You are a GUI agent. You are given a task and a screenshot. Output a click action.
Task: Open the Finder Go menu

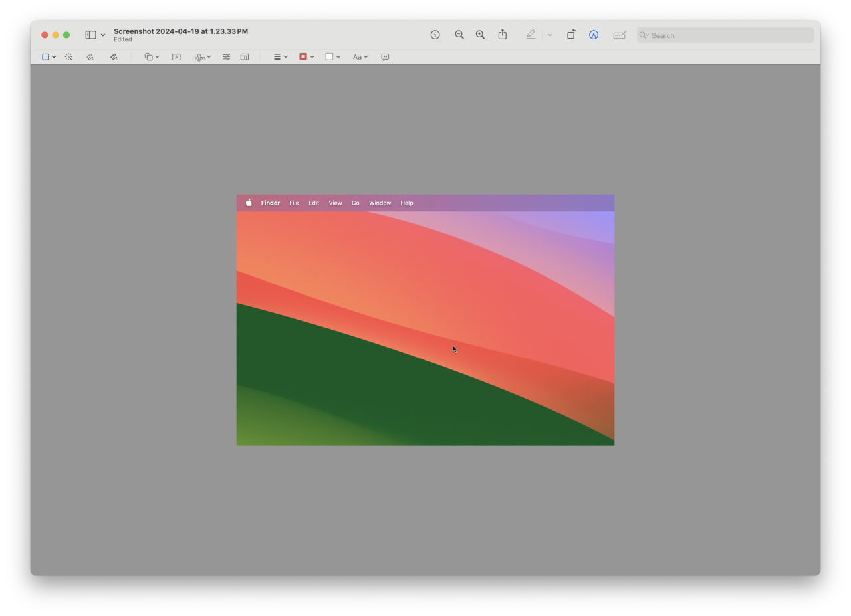tap(355, 203)
